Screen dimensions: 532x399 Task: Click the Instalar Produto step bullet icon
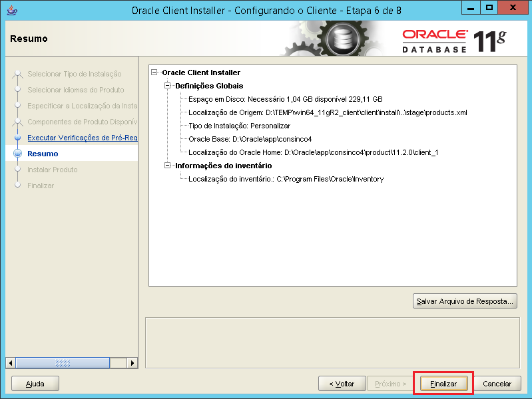click(17, 170)
